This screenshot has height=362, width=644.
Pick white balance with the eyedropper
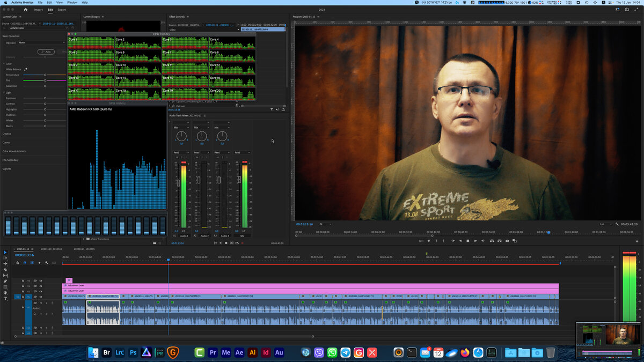(x=25, y=69)
